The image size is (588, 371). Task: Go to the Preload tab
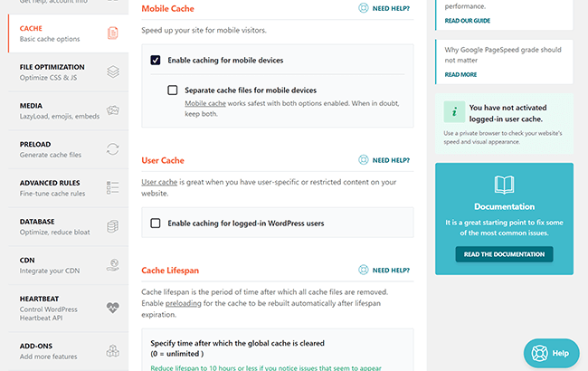pyautogui.click(x=68, y=149)
